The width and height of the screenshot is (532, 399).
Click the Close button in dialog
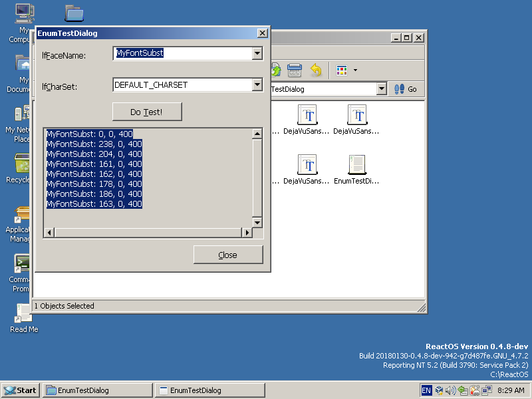[x=228, y=255]
